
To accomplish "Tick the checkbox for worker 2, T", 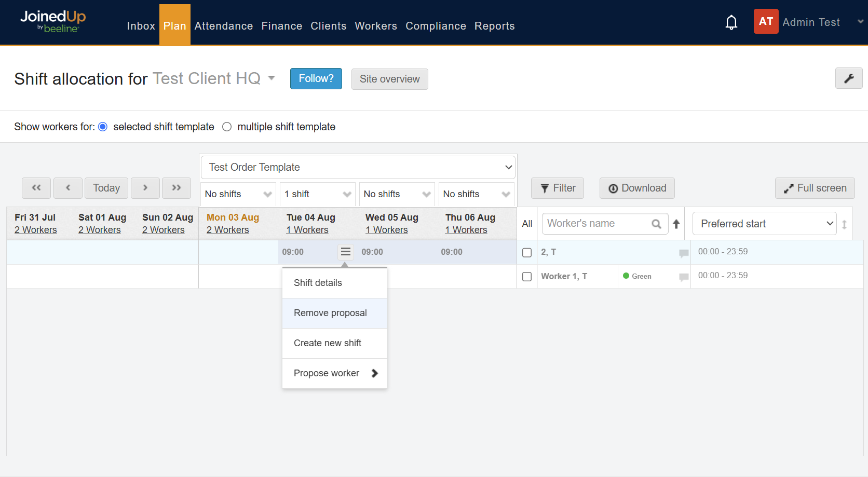I will point(527,252).
